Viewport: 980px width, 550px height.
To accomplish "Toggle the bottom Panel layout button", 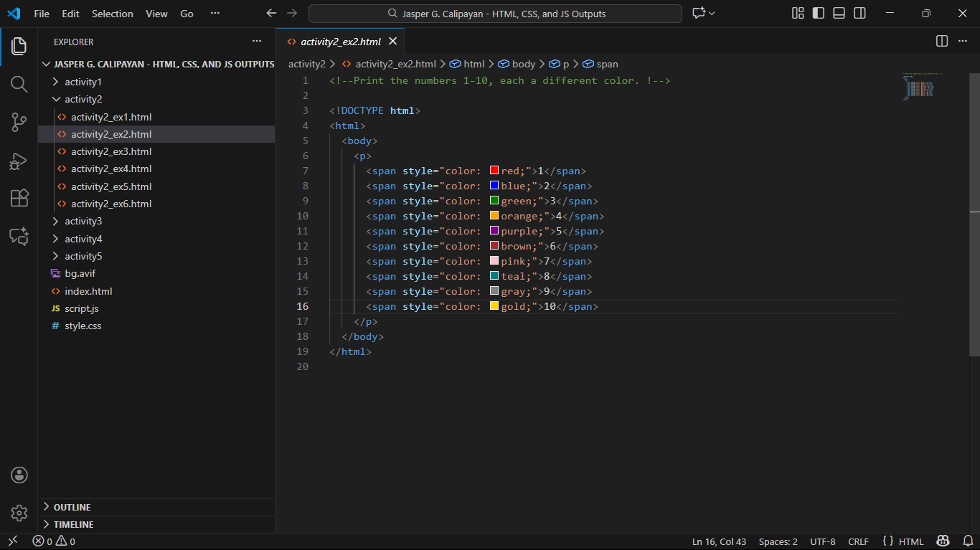I will point(839,14).
